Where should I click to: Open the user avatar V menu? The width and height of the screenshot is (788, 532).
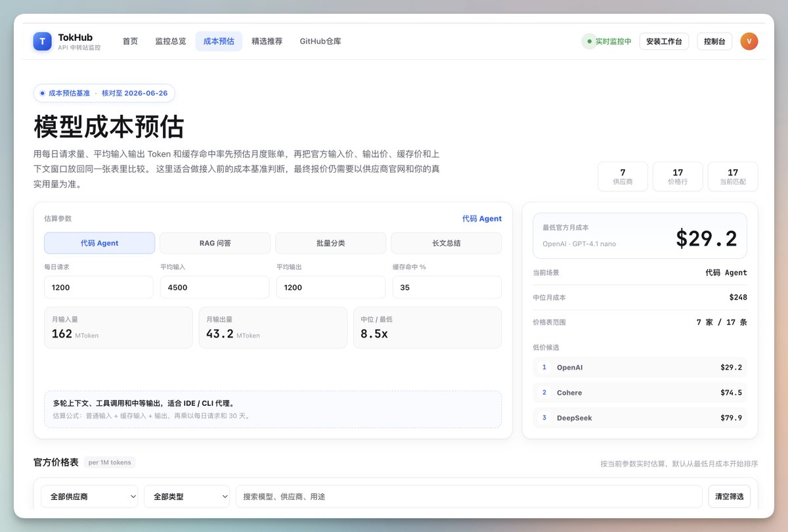749,41
